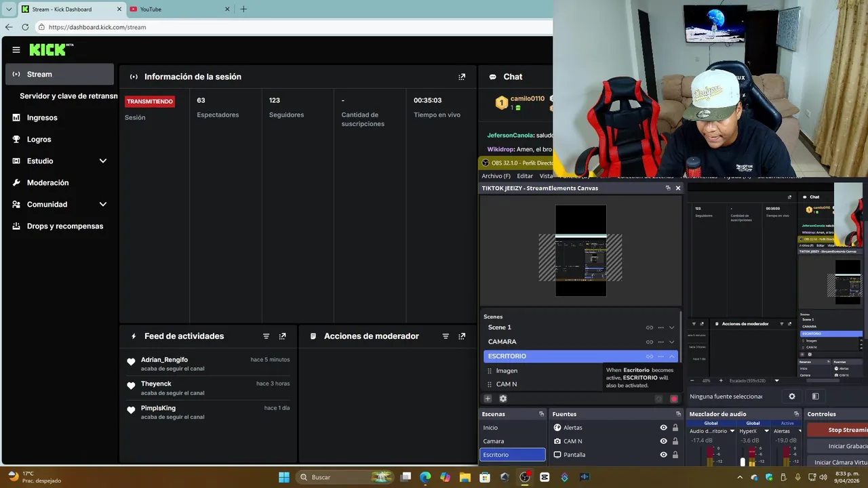Pop out the Información de la sesión panel
Image resolution: width=868 pixels, height=488 pixels.
pos(462,77)
